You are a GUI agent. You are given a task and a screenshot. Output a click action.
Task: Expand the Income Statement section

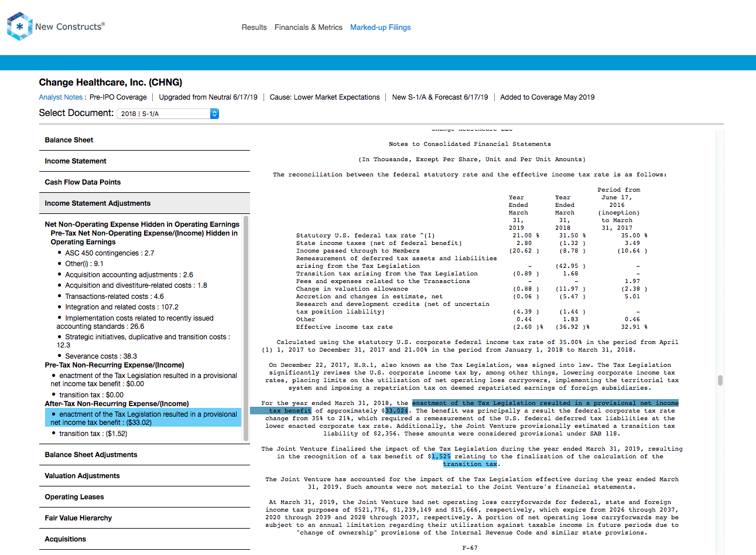coord(145,161)
